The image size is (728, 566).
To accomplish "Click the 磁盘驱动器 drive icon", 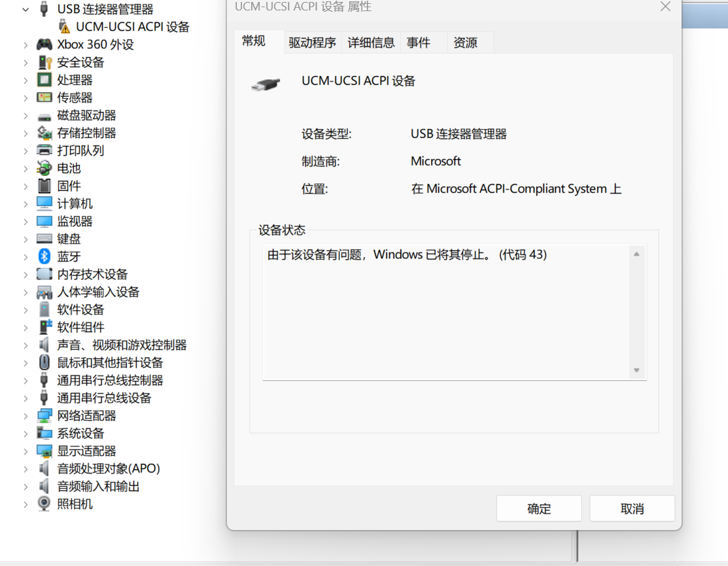I will (x=44, y=116).
